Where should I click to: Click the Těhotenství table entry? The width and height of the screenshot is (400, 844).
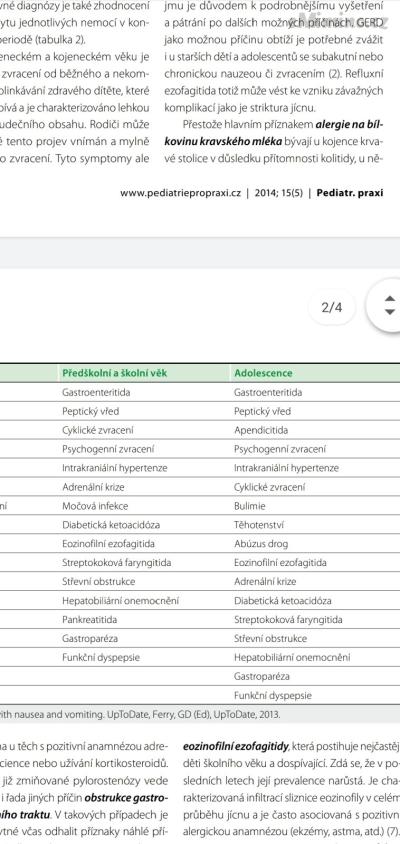coord(251,525)
